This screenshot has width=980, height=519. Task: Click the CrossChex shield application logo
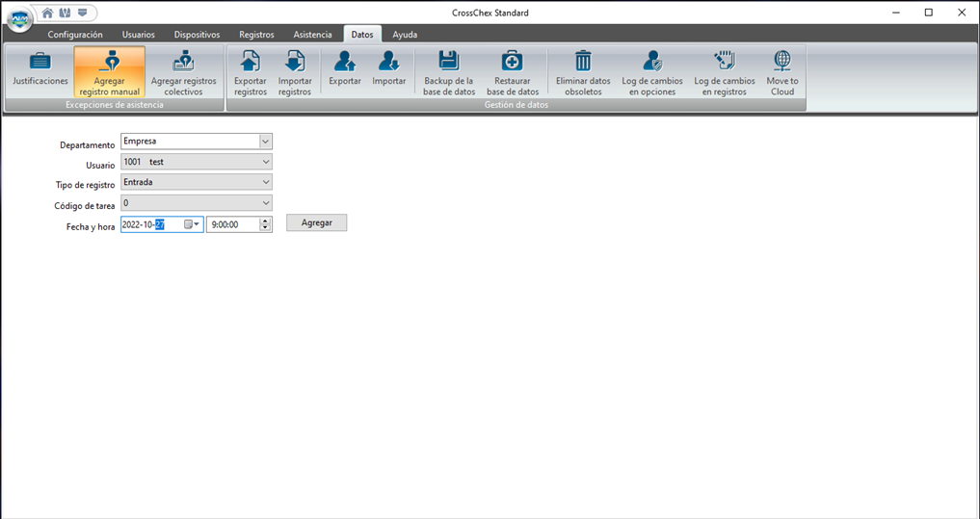pos(19,18)
